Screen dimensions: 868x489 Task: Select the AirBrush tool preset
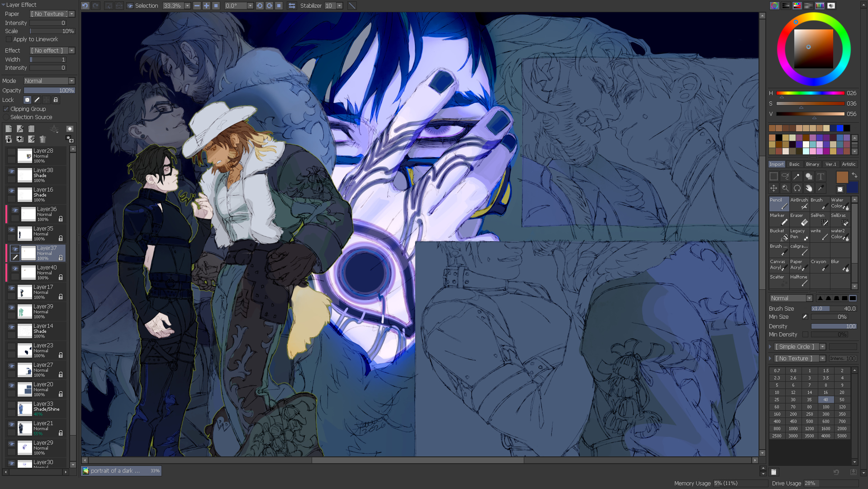[799, 204]
